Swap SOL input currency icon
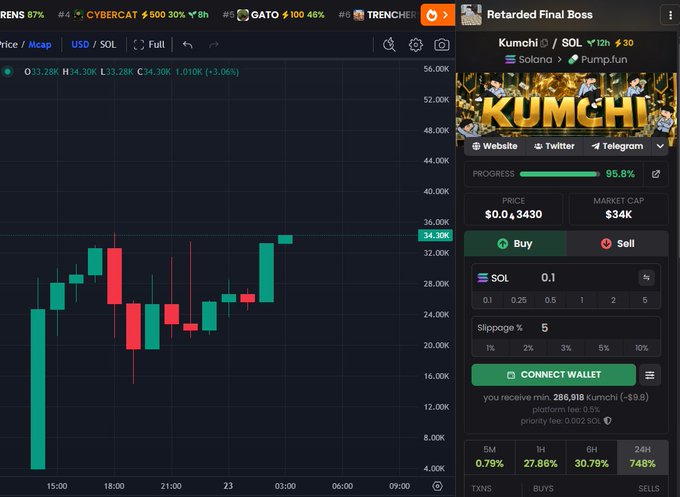Screen dimensions: 680x497 click(x=646, y=278)
